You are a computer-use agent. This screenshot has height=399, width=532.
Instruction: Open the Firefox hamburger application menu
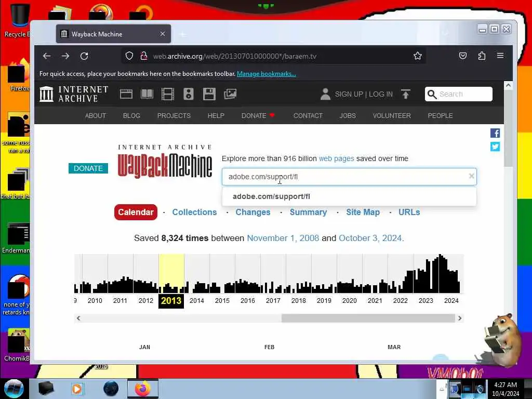tap(500, 55)
